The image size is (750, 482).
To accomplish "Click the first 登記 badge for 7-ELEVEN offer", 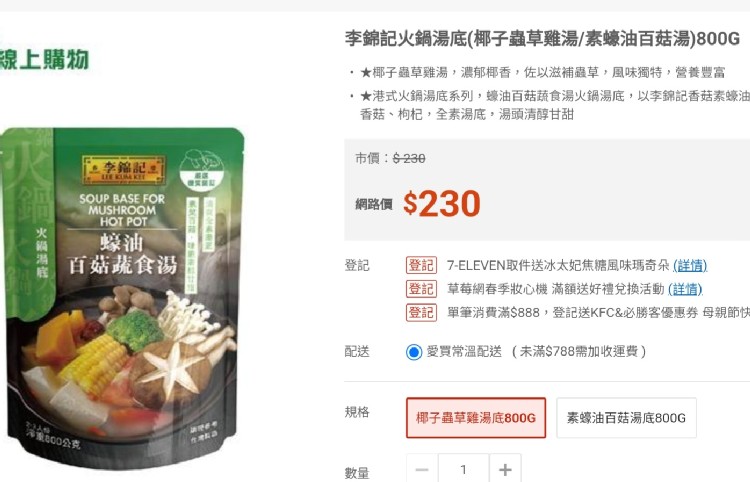I will click(x=421, y=265).
